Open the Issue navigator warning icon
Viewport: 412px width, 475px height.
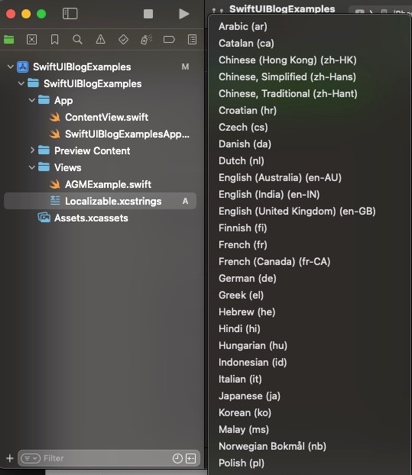tap(100, 40)
